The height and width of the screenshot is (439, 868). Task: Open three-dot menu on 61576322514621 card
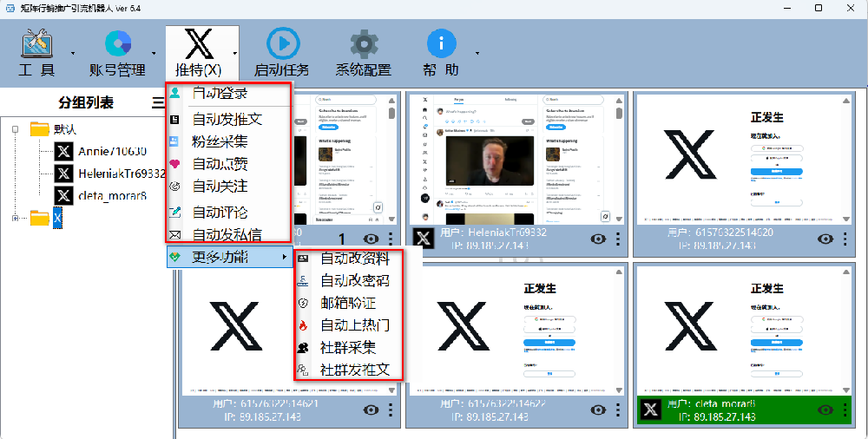391,410
